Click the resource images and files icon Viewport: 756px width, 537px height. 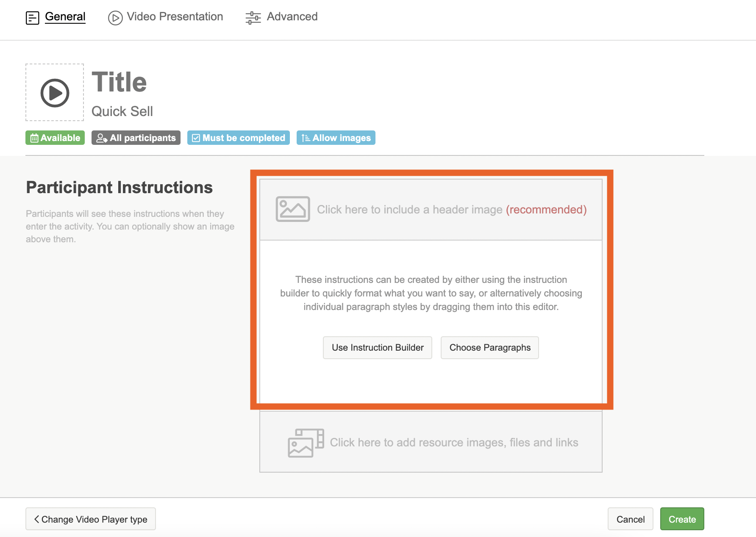(306, 443)
